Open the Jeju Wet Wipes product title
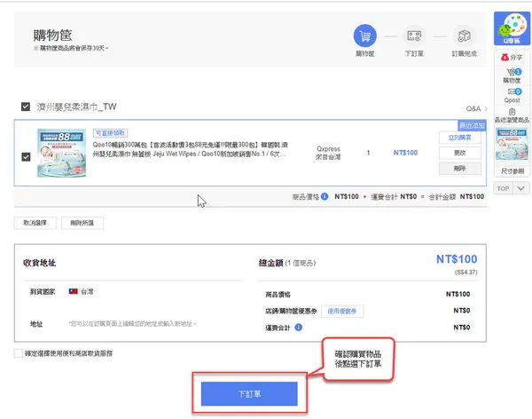The image size is (532, 419). 190,149
